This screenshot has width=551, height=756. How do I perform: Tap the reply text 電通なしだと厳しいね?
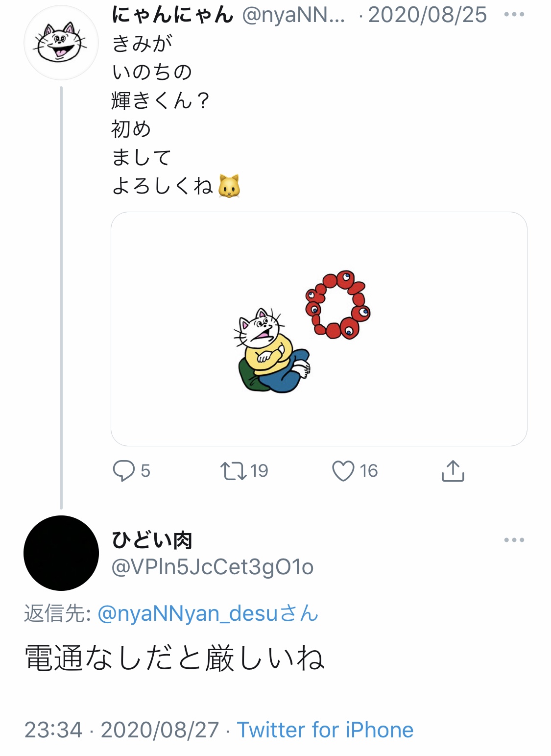point(174,658)
